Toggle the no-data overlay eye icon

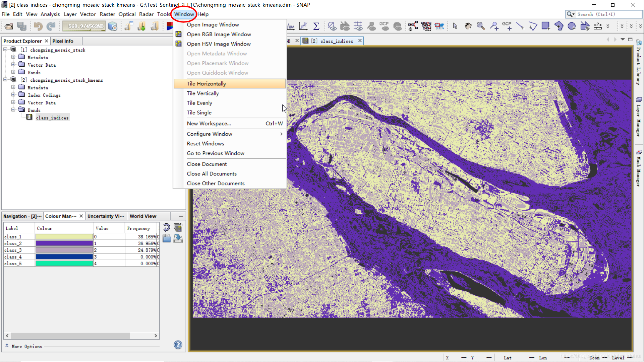tap(332, 26)
